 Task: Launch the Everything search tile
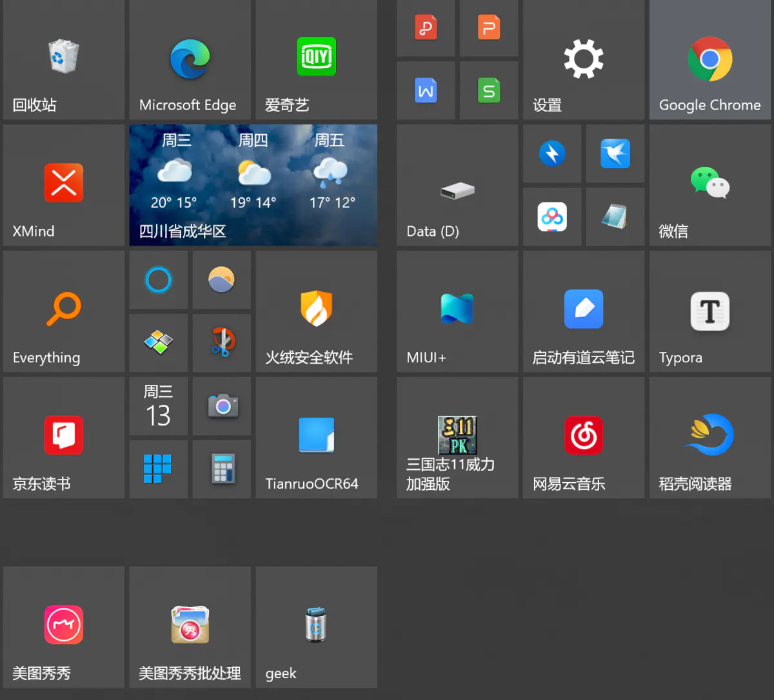[x=64, y=311]
